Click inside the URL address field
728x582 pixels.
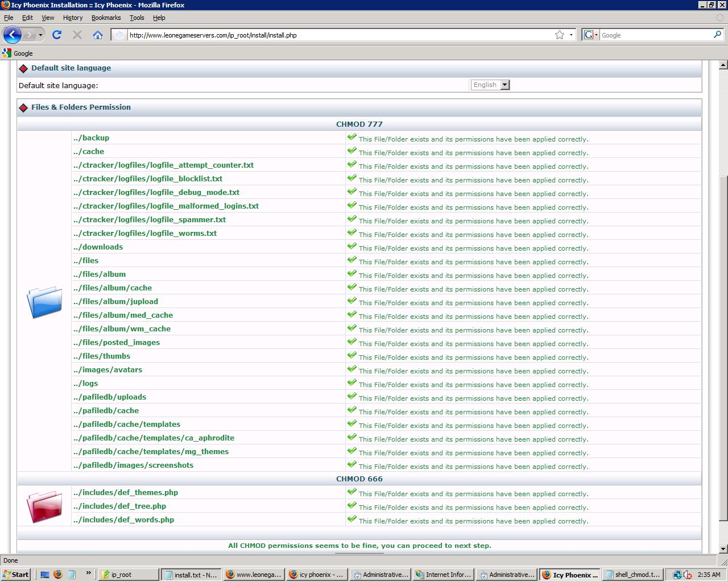click(336, 35)
